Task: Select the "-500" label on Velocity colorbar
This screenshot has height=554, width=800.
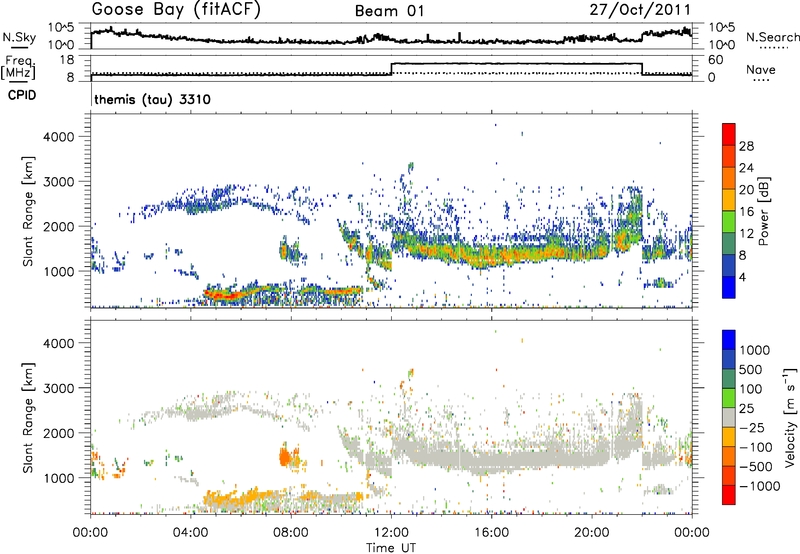Action: (756, 467)
